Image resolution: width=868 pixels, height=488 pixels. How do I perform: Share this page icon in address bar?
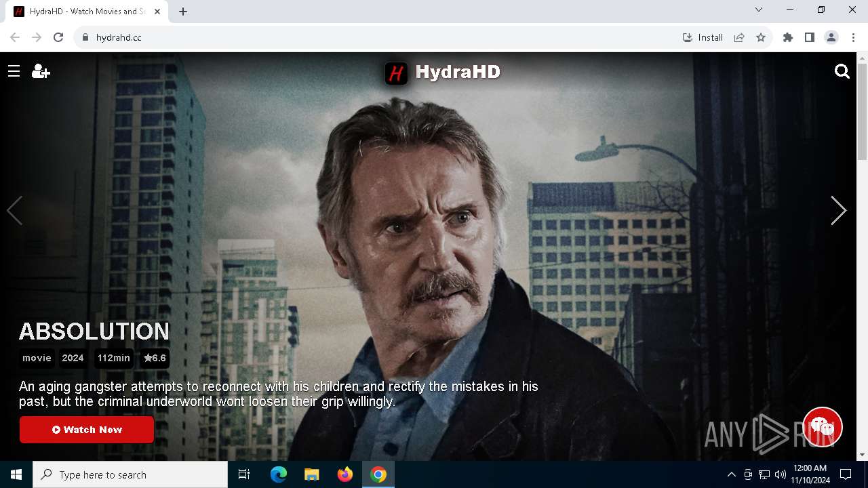[x=739, y=37]
